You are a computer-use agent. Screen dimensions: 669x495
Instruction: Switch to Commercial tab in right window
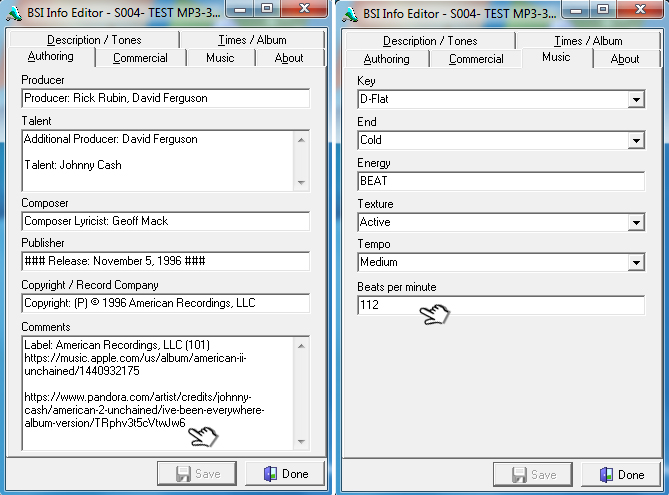tap(476, 59)
